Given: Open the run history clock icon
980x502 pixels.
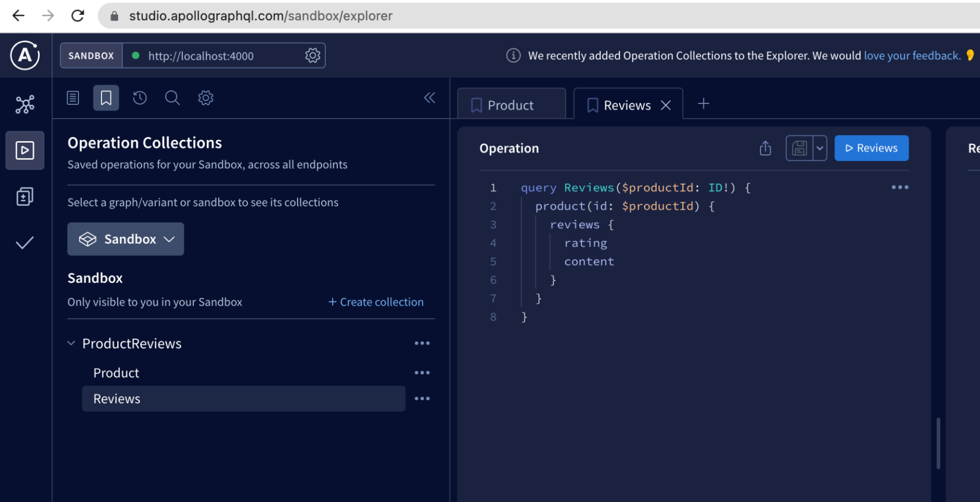Looking at the screenshot, I should coord(140,98).
